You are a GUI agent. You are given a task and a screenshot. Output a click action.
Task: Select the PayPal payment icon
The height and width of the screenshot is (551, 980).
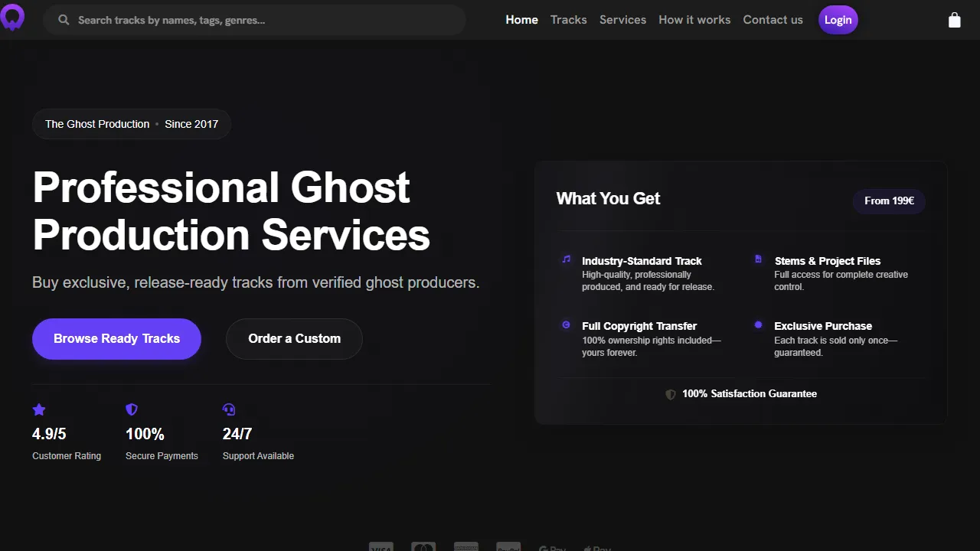(508, 546)
